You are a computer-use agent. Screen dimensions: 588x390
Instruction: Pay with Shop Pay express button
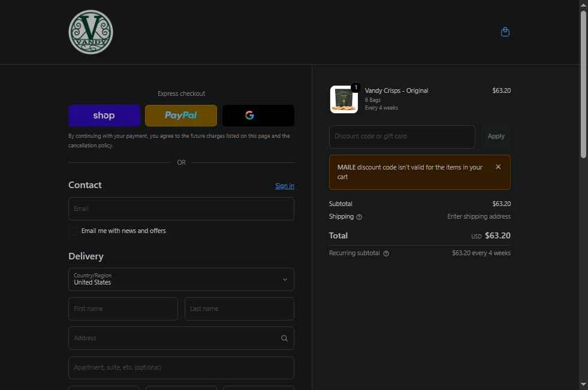[104, 116]
